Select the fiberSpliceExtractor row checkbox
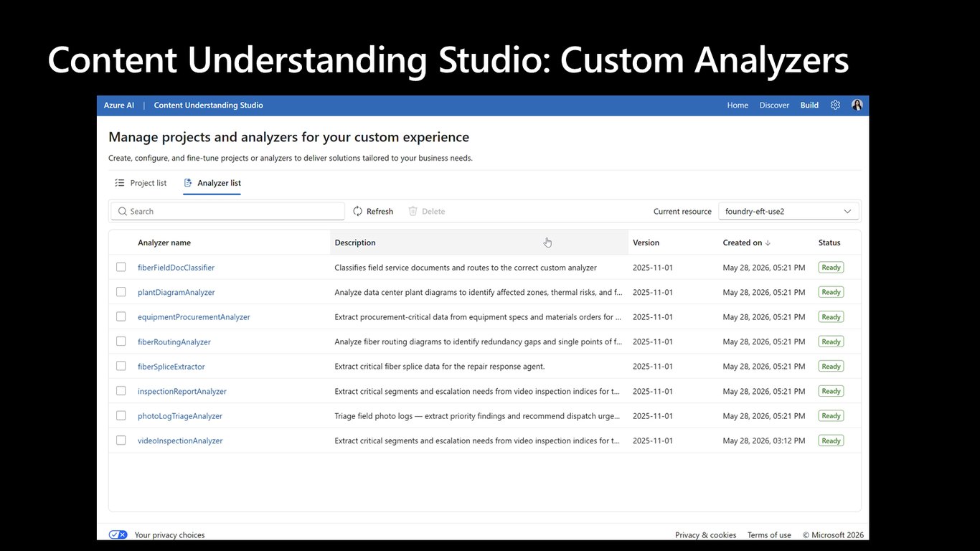The image size is (980, 551). point(121,366)
